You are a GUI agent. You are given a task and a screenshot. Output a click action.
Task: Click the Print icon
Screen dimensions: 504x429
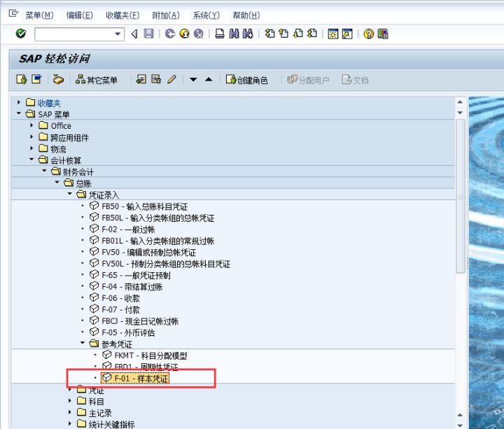pyautogui.click(x=220, y=34)
